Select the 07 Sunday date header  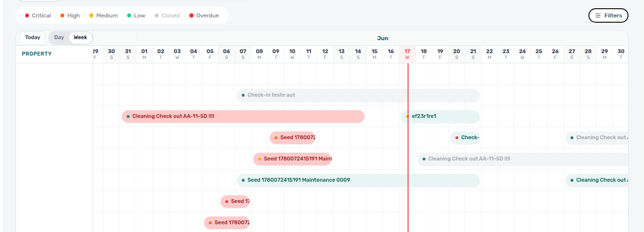coord(243,54)
